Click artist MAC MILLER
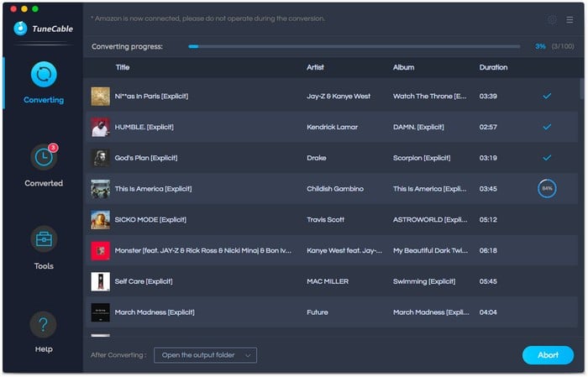The image size is (588, 377). coord(328,281)
